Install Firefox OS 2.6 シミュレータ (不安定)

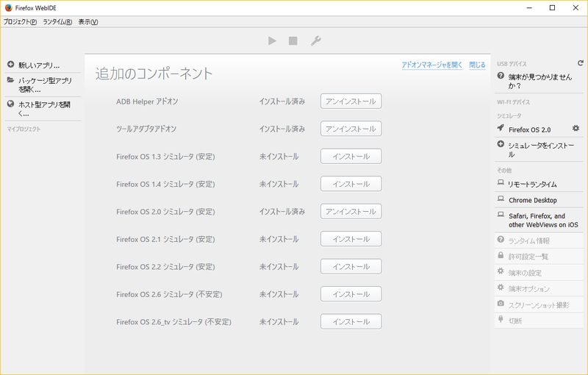pyautogui.click(x=351, y=294)
